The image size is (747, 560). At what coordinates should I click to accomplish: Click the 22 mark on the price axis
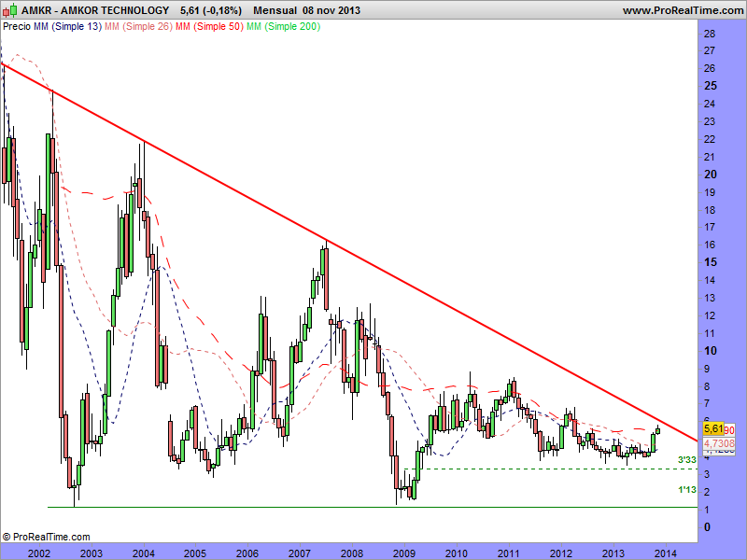pyautogui.click(x=710, y=139)
